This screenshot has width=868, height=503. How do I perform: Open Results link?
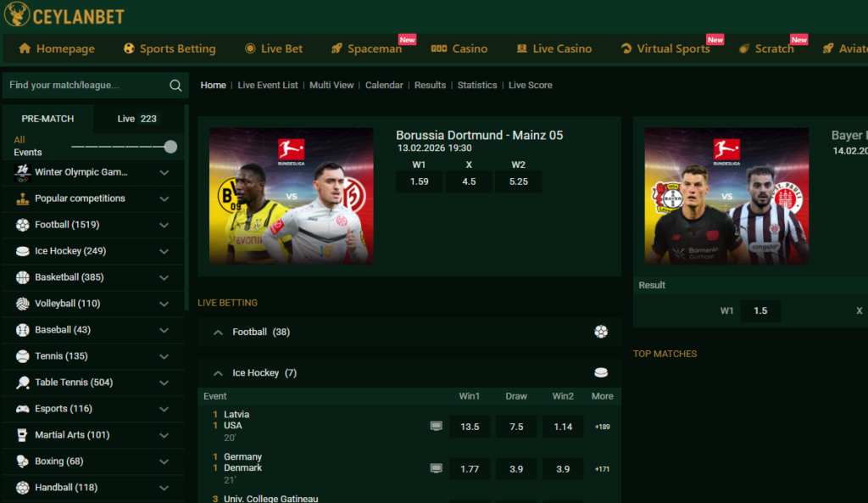click(430, 86)
